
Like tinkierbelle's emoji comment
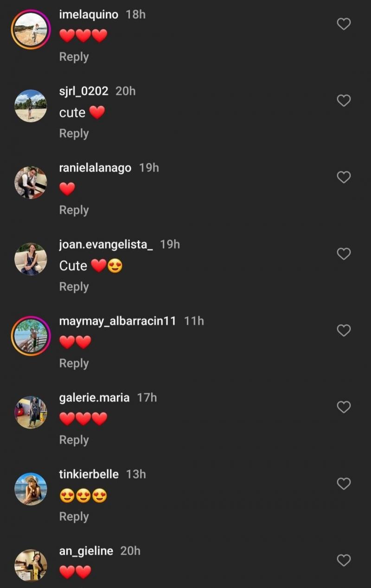coord(344,484)
